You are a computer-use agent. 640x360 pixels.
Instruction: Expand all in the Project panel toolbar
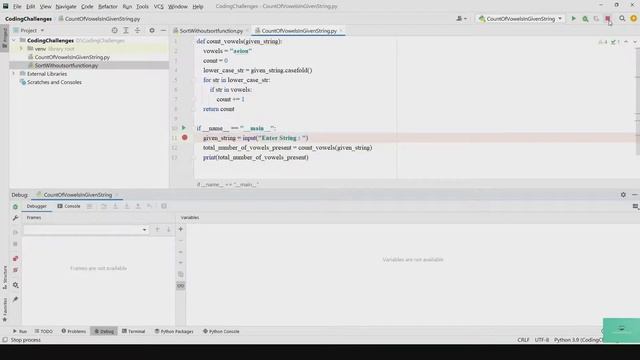pyautogui.click(x=126, y=31)
